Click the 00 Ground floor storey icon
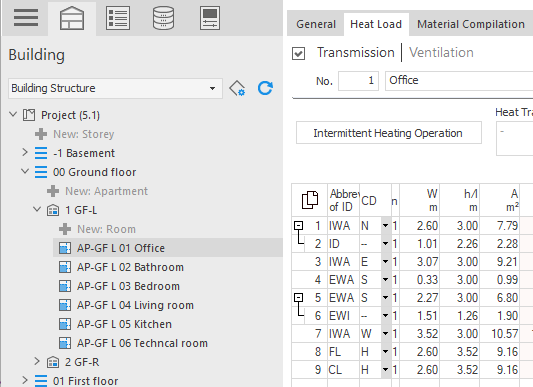This screenshot has width=533, height=387. pos(41,172)
